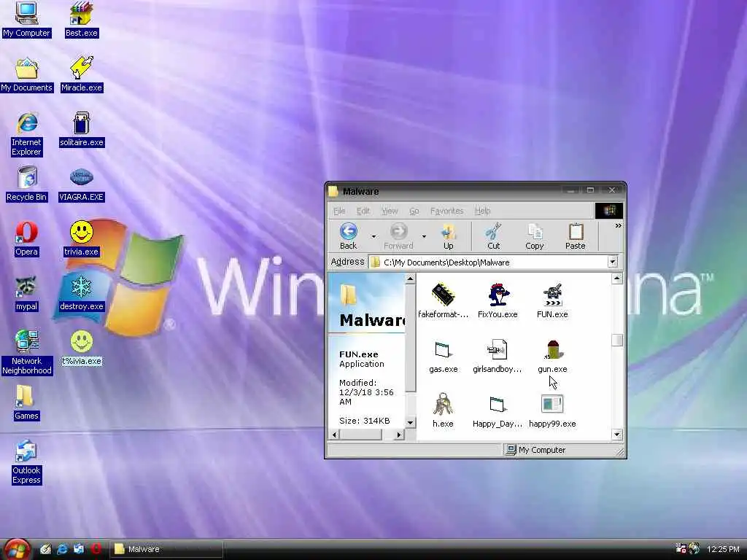Select the Recycle Bin icon
This screenshot has width=747, height=560.
click(x=26, y=184)
